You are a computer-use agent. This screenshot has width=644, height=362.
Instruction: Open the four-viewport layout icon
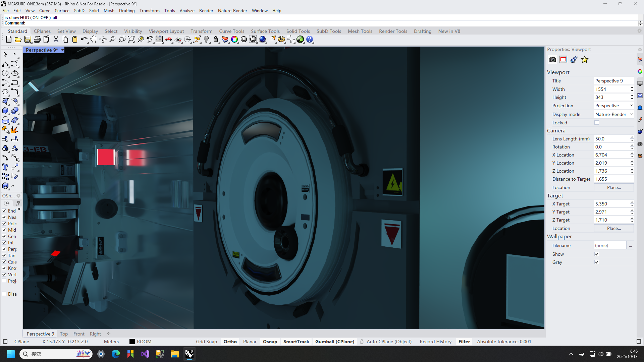pyautogui.click(x=159, y=40)
